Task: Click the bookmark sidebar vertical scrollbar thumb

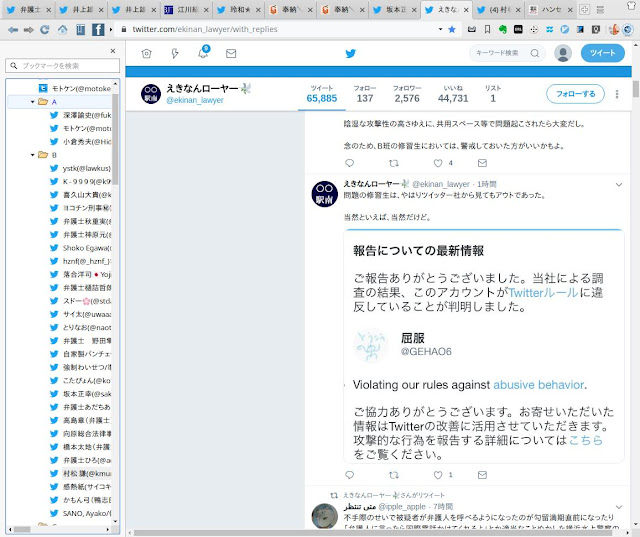Action: (116, 139)
